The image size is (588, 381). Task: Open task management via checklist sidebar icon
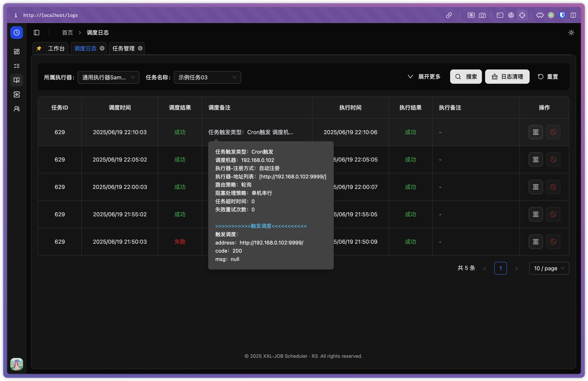coord(16,66)
